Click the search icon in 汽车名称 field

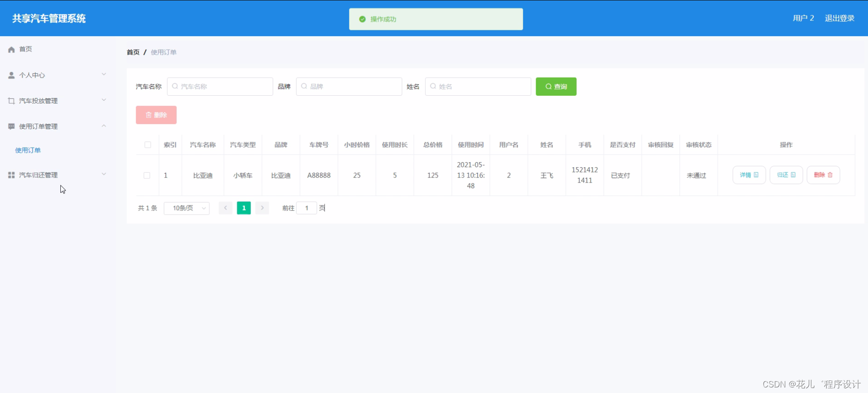pos(175,86)
